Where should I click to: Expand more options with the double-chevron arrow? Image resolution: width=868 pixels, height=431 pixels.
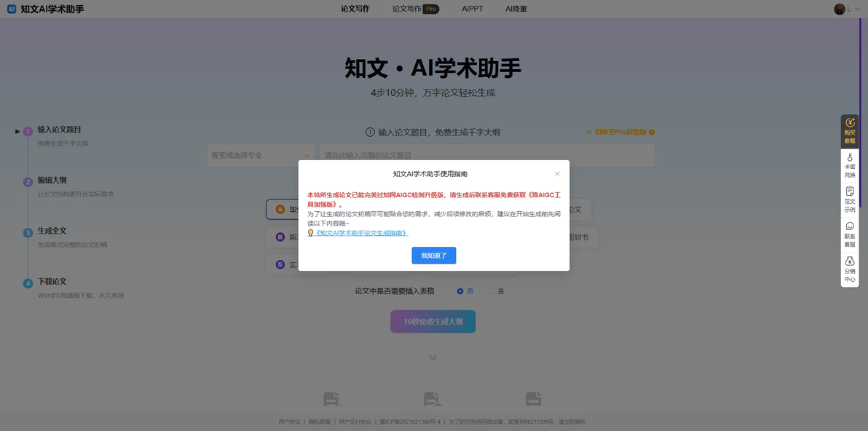tap(433, 357)
